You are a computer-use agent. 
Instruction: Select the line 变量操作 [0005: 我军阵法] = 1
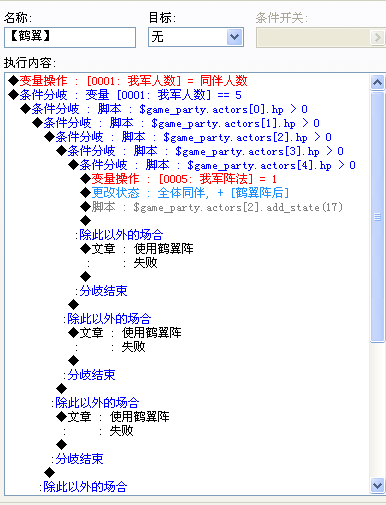tap(179, 179)
